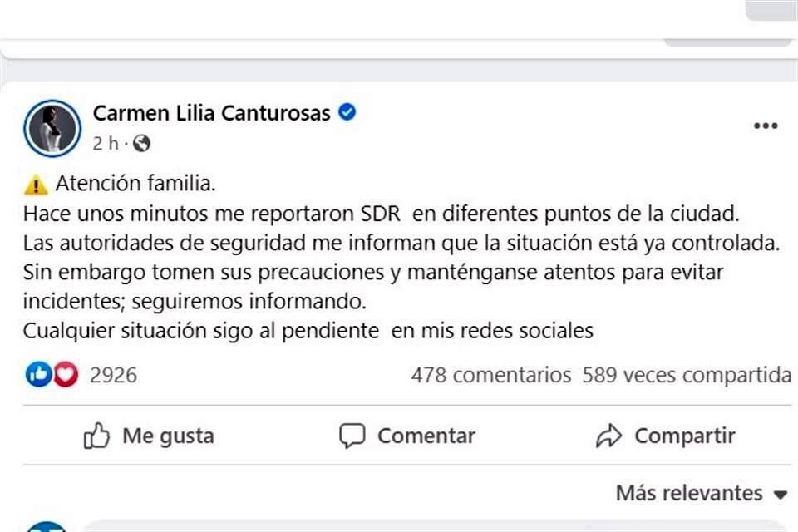Image resolution: width=798 pixels, height=532 pixels.
Task: Click the verified badge next to Carmen Lilia Canturosas
Action: point(347,112)
